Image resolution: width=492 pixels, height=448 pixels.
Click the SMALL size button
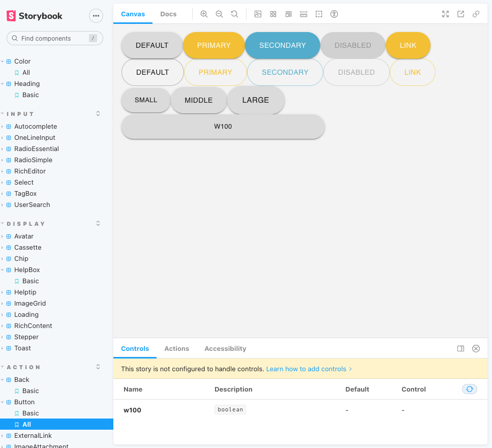[x=146, y=100]
